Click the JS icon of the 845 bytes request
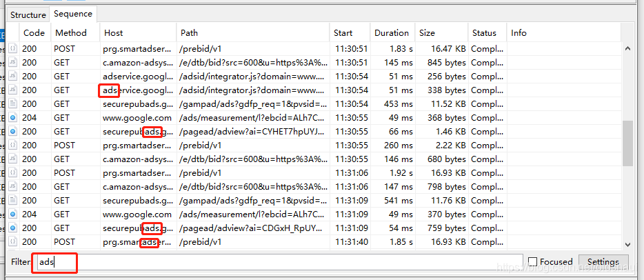The height and width of the screenshot is (280, 644). pos(12,62)
